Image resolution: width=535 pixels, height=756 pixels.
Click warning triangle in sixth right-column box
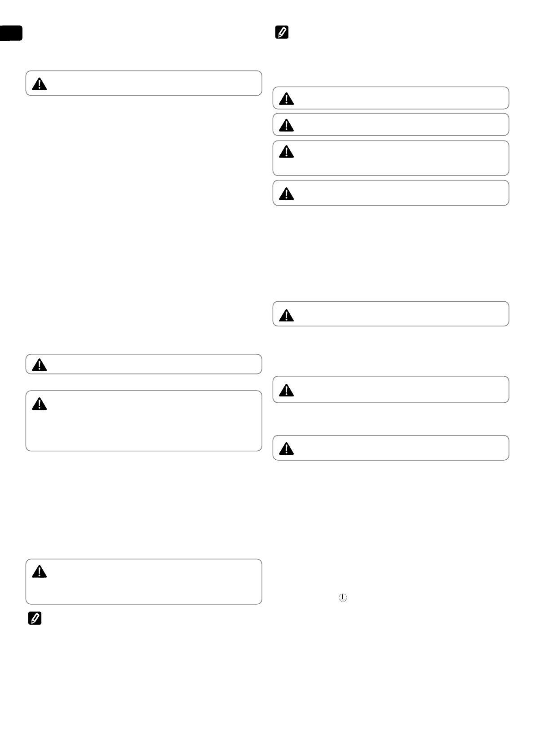[287, 390]
